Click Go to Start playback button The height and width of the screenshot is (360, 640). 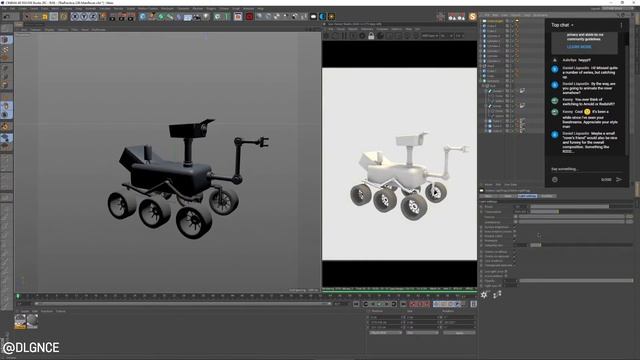click(x=356, y=304)
